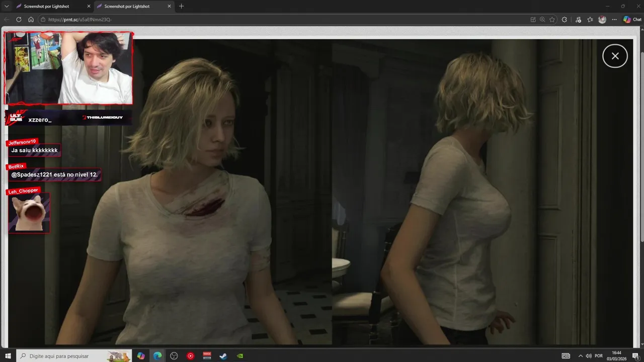Click the Jeffersonr10 chat username

point(23,142)
